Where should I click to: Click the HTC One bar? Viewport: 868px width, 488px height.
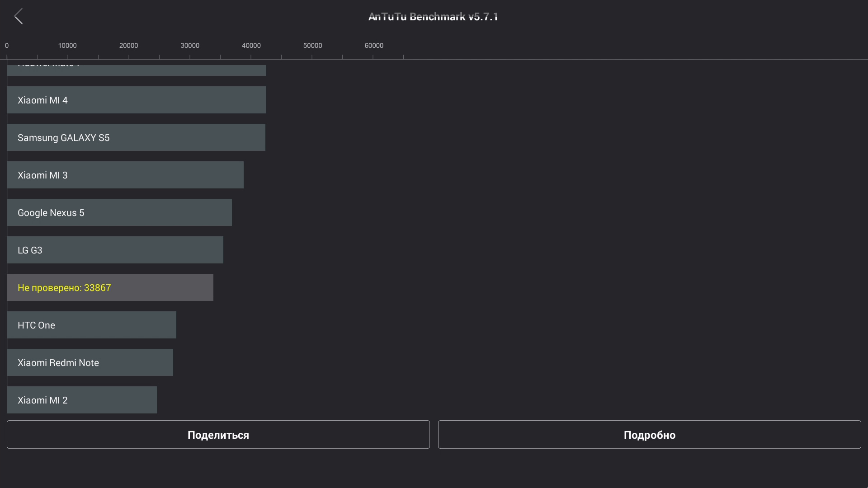(91, 325)
